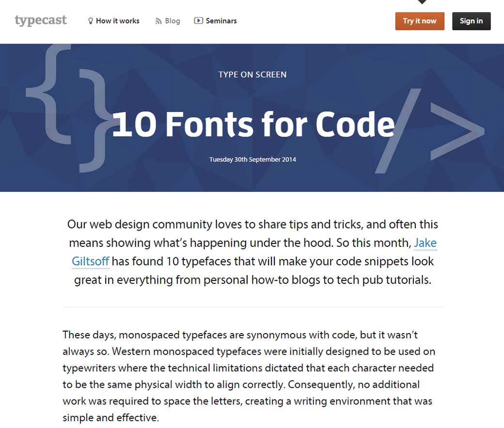This screenshot has height=428, width=504.
Task: Go to the Blog section
Action: tap(172, 21)
